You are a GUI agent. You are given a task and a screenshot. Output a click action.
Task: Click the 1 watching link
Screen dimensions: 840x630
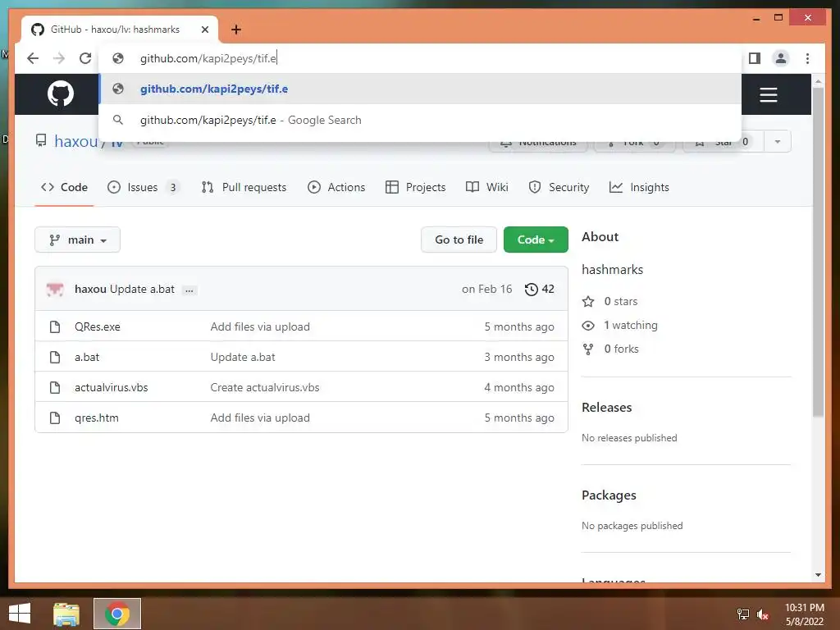click(x=631, y=325)
